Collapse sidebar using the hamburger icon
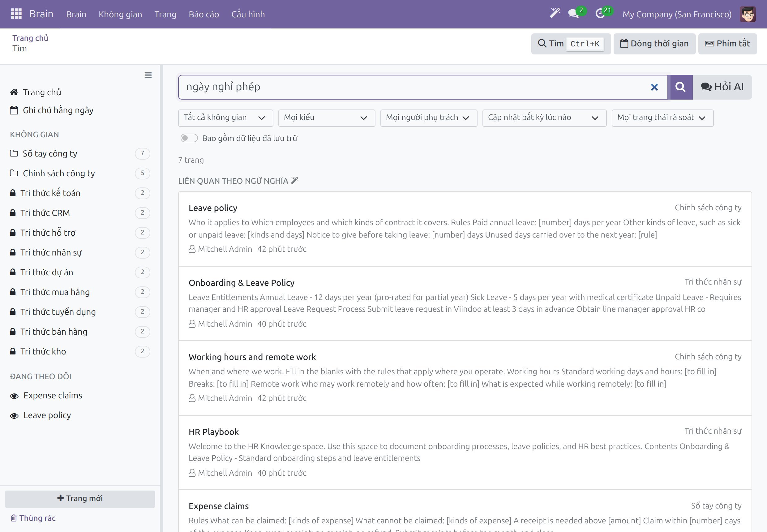The width and height of the screenshot is (767, 532). coord(148,75)
